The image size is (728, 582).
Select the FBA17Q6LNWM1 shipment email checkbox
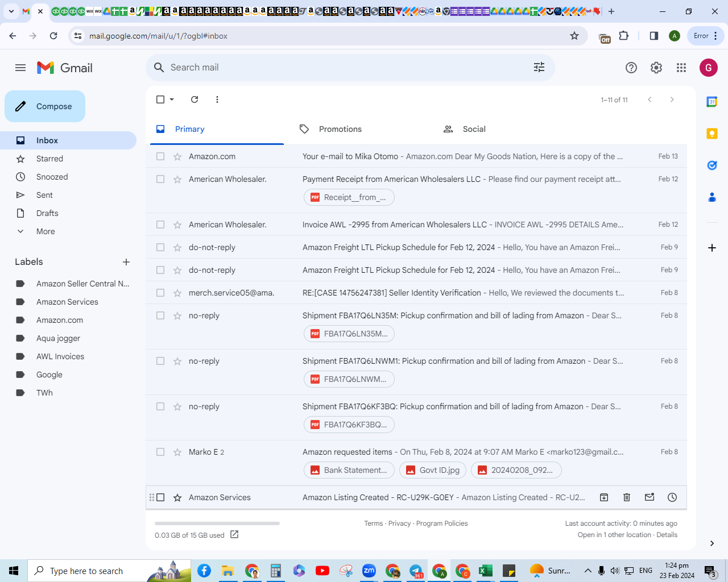click(160, 361)
